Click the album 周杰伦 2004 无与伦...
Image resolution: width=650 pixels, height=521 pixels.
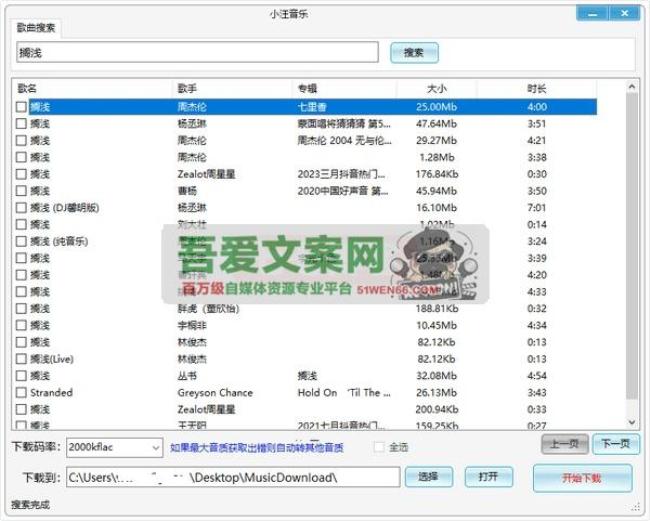pos(344,141)
